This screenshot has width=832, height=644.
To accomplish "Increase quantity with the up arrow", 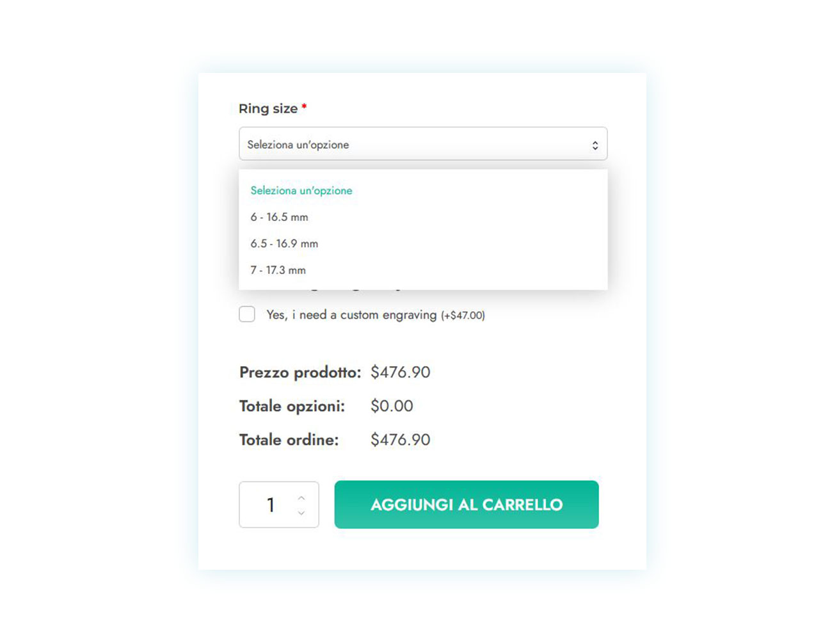I will pos(301,497).
